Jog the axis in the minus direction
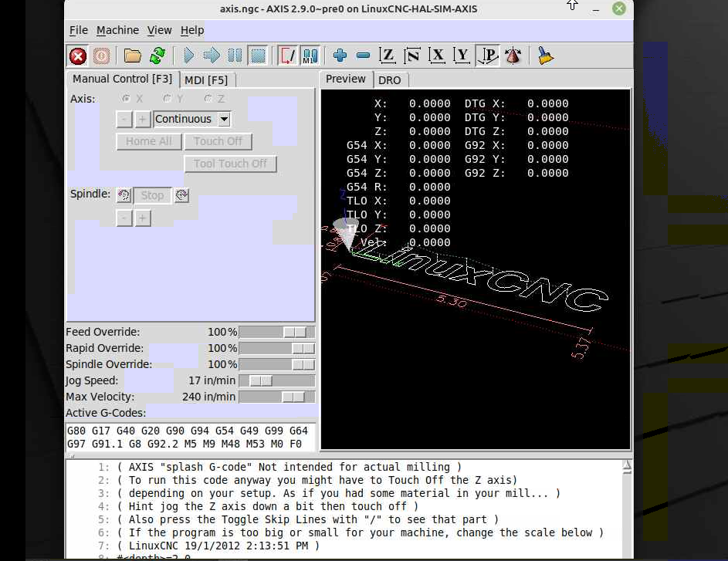The height and width of the screenshot is (561, 728). [x=124, y=120]
